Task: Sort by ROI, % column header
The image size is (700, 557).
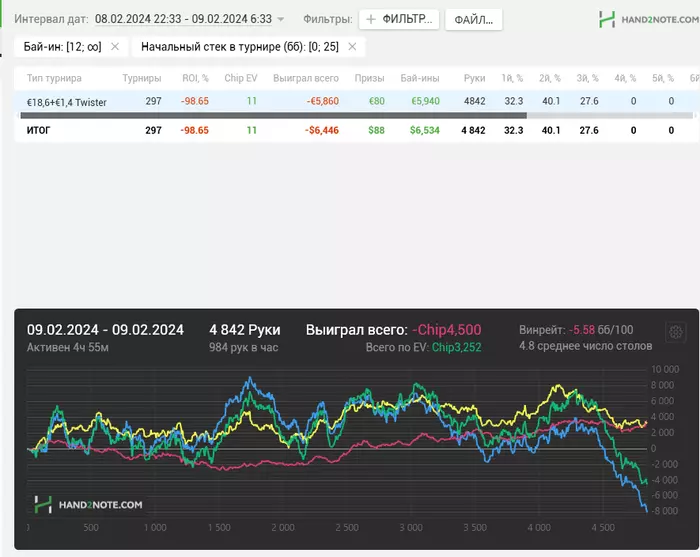Action: pyautogui.click(x=195, y=78)
